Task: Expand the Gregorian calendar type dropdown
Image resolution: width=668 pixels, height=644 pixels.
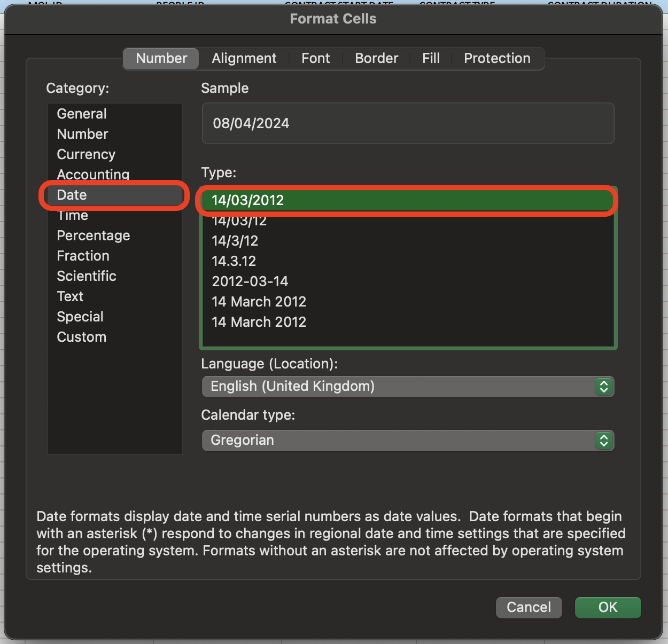Action: click(x=408, y=441)
